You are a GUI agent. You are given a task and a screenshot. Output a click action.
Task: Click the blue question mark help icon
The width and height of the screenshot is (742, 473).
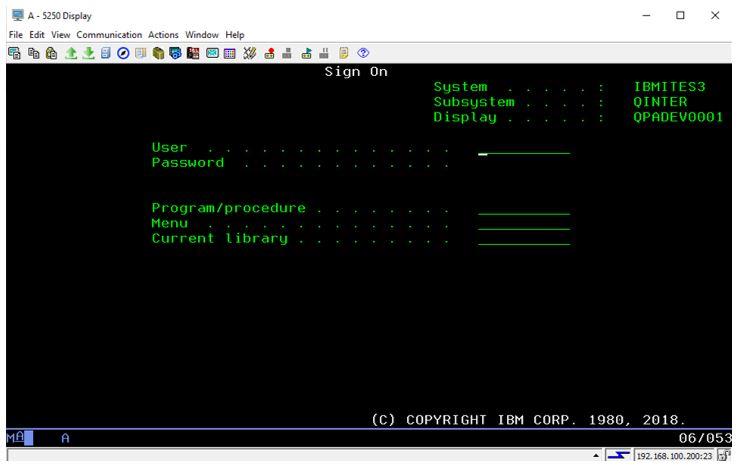tap(363, 53)
